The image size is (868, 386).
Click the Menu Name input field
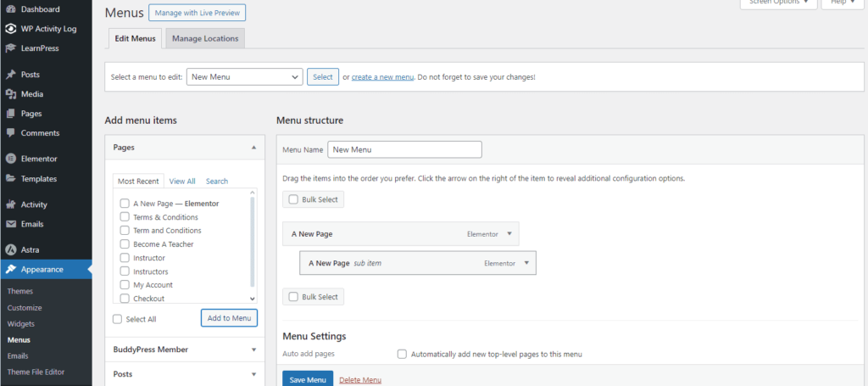pos(404,149)
